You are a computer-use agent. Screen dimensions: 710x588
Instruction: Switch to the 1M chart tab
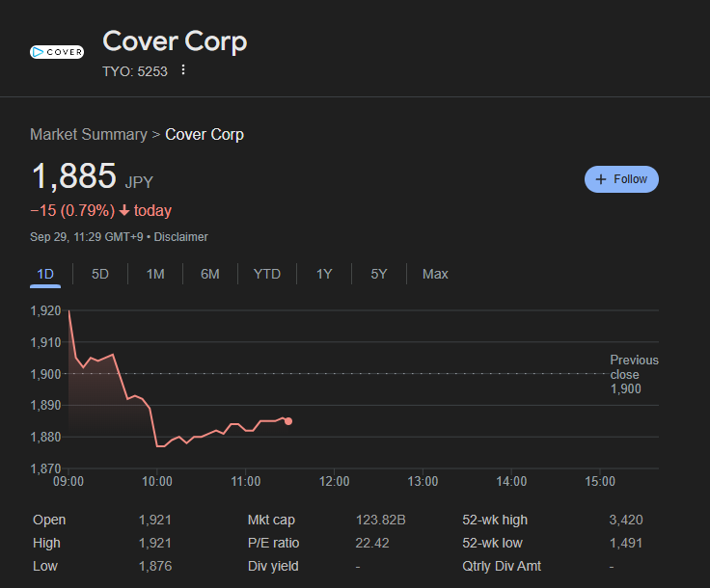pyautogui.click(x=155, y=274)
